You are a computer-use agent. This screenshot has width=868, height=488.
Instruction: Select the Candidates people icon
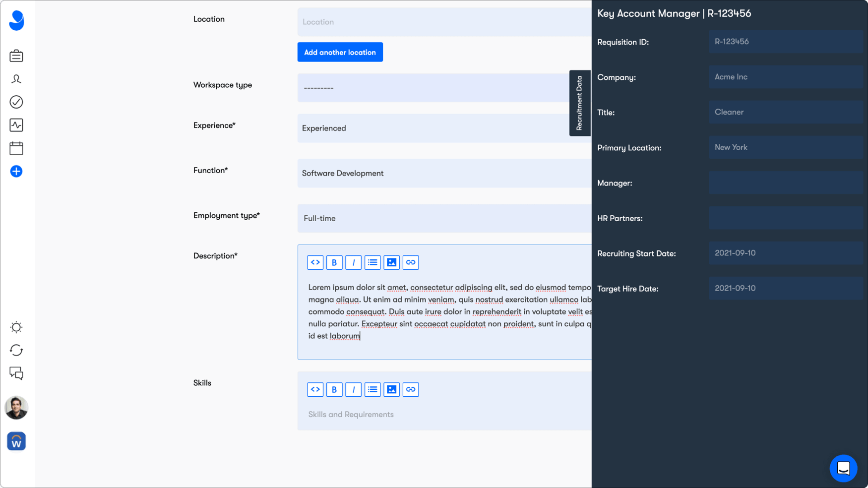point(16,79)
